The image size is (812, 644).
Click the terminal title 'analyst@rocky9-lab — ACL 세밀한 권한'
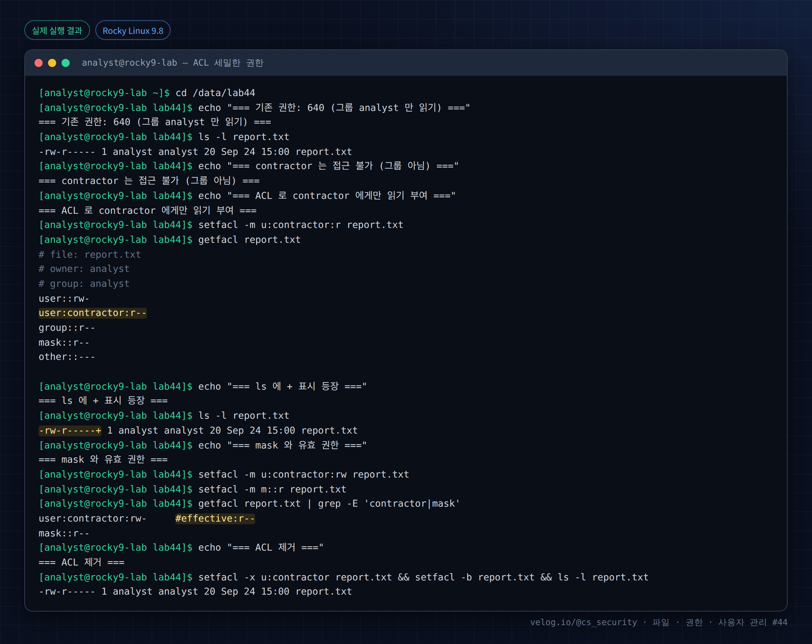173,63
